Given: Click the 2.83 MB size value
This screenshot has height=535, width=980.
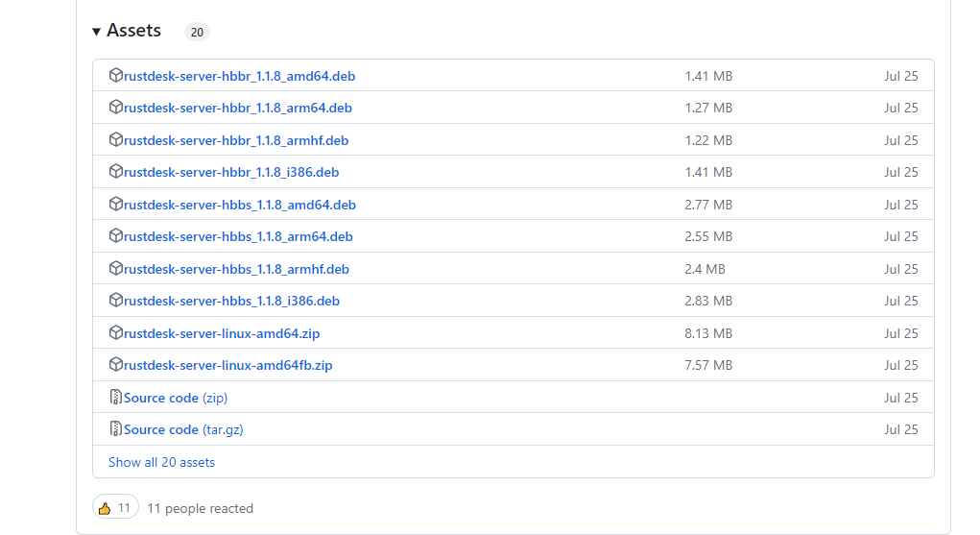Looking at the screenshot, I should point(708,301).
